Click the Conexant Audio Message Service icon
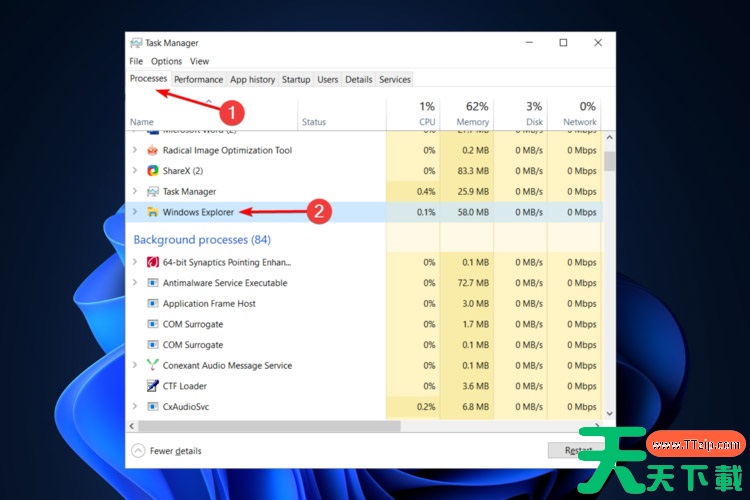This screenshot has width=750, height=500. (153, 365)
